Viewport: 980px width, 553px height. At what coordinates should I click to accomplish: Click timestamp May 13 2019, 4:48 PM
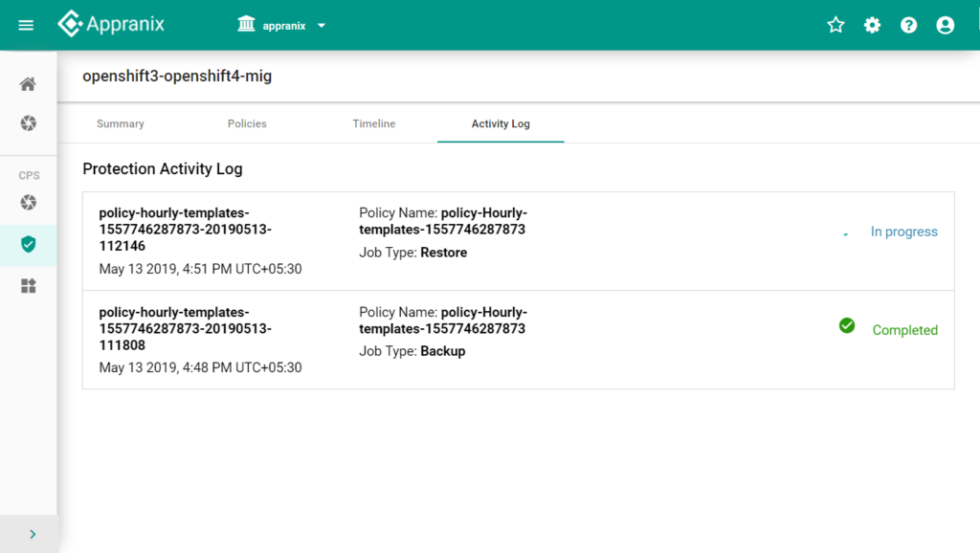201,367
